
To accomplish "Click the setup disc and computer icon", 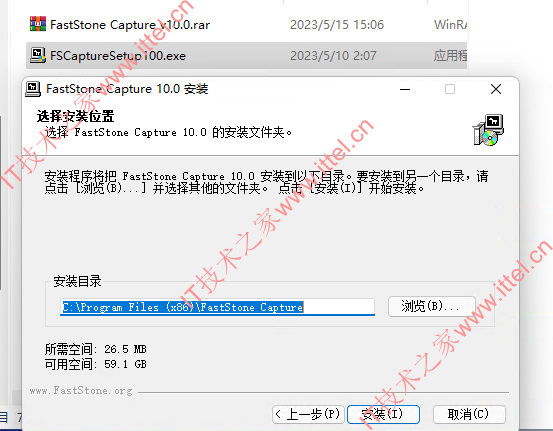I will [488, 130].
